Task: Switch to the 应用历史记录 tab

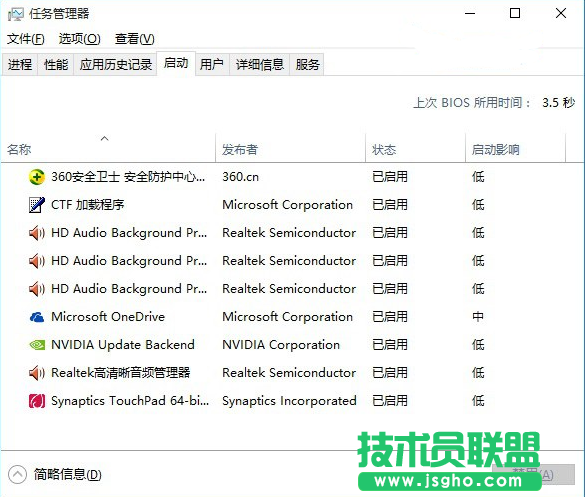Action: click(115, 65)
